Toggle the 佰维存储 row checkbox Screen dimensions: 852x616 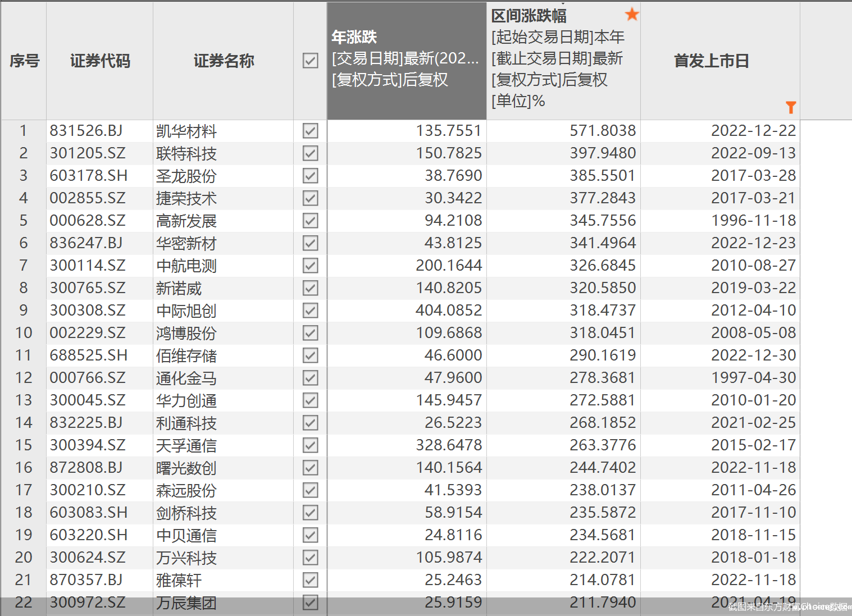tap(309, 355)
